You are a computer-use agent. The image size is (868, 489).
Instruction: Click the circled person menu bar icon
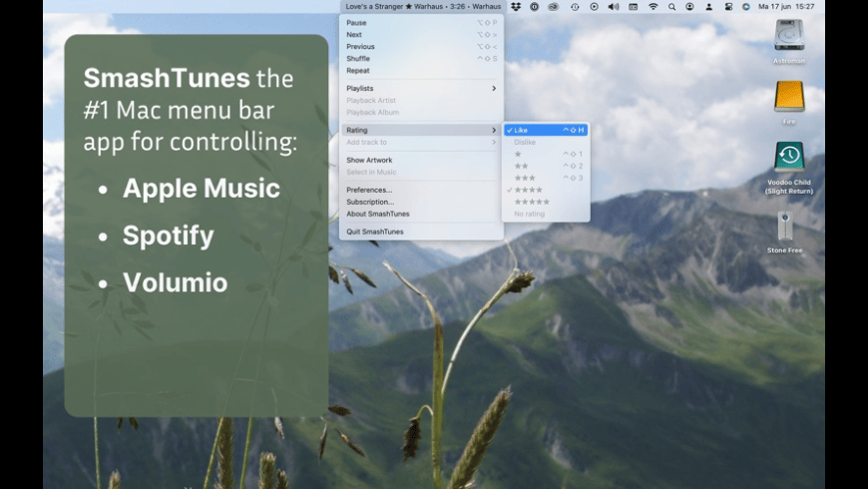pos(689,7)
